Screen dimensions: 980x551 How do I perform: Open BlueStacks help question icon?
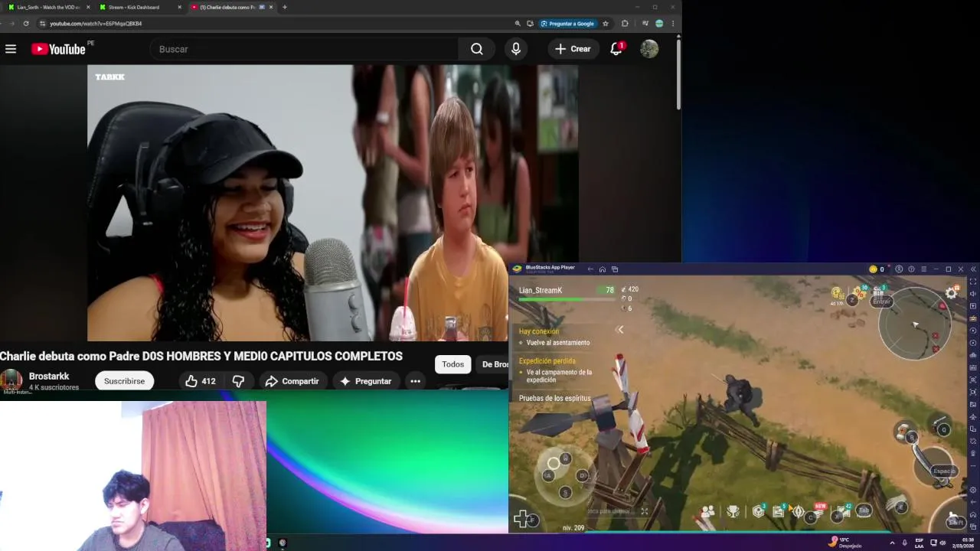(911, 269)
